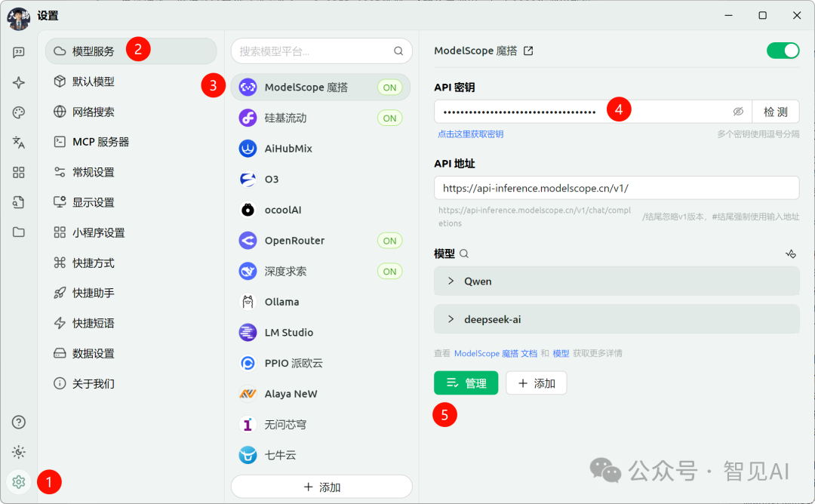Open 网络搜索 settings section
Screen dimensions: 815x504
(x=131, y=112)
